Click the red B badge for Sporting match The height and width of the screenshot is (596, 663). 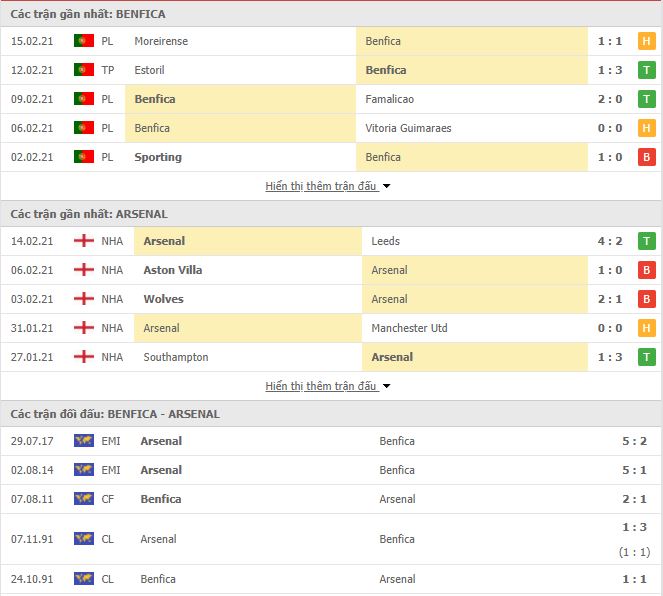point(647,157)
